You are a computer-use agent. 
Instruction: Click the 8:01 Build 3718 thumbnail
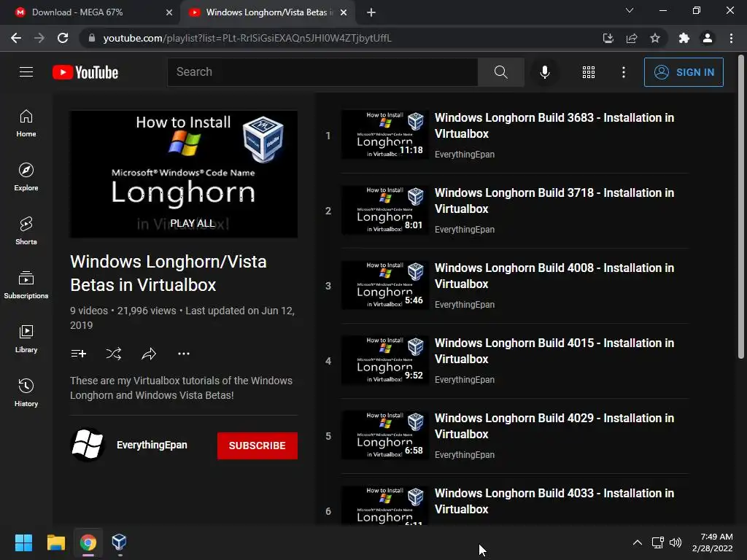385,210
